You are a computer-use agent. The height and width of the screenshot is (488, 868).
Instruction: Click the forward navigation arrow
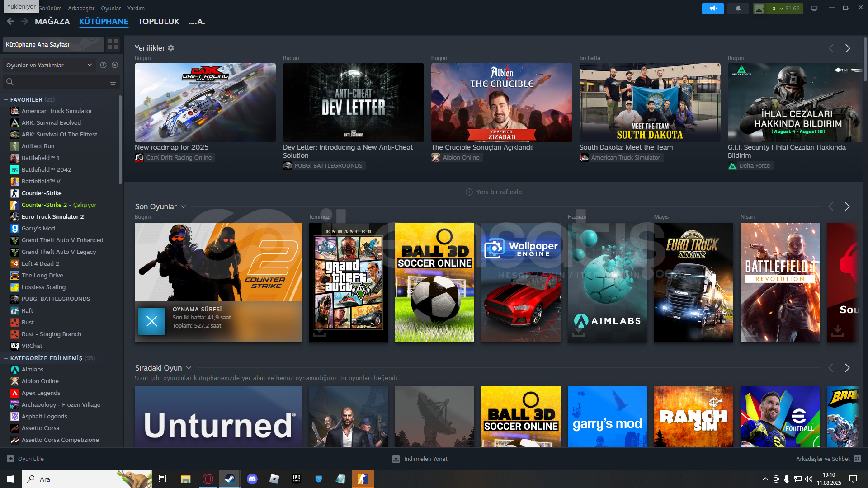(25, 21)
